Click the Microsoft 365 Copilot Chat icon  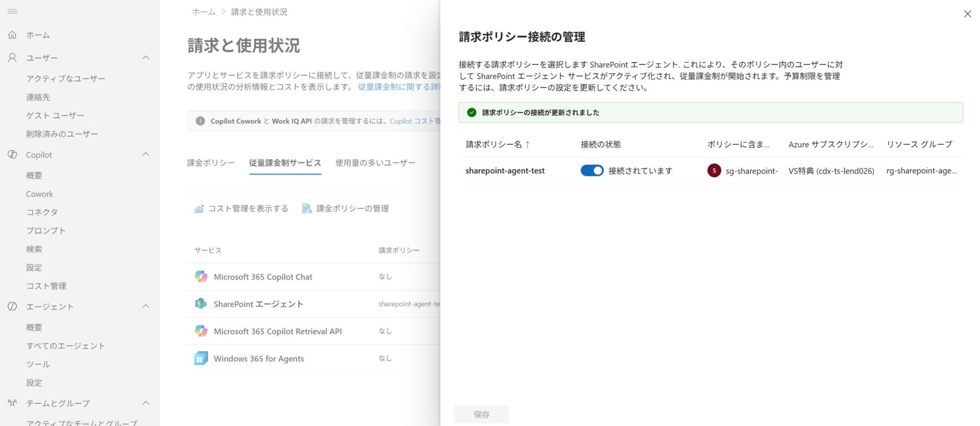tap(201, 277)
